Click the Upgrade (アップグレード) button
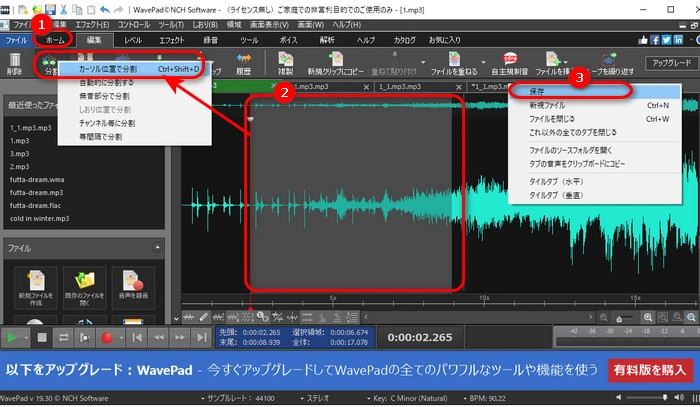 coord(671,63)
